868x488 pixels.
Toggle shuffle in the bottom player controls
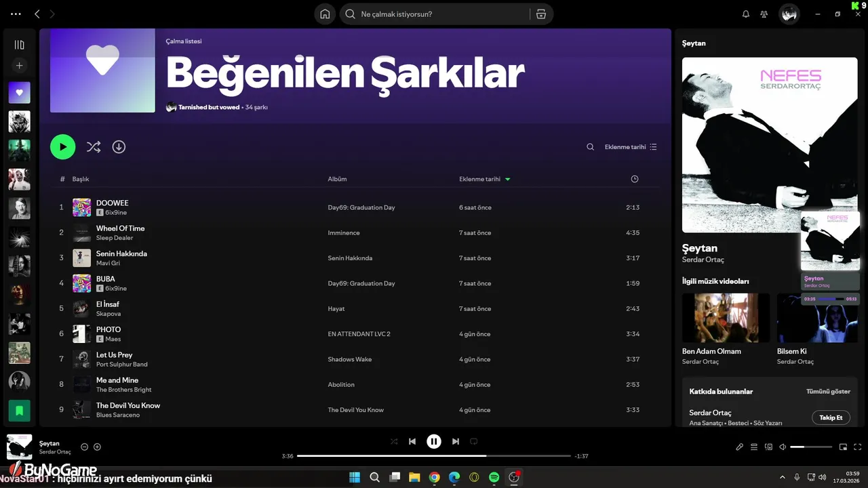click(x=394, y=441)
